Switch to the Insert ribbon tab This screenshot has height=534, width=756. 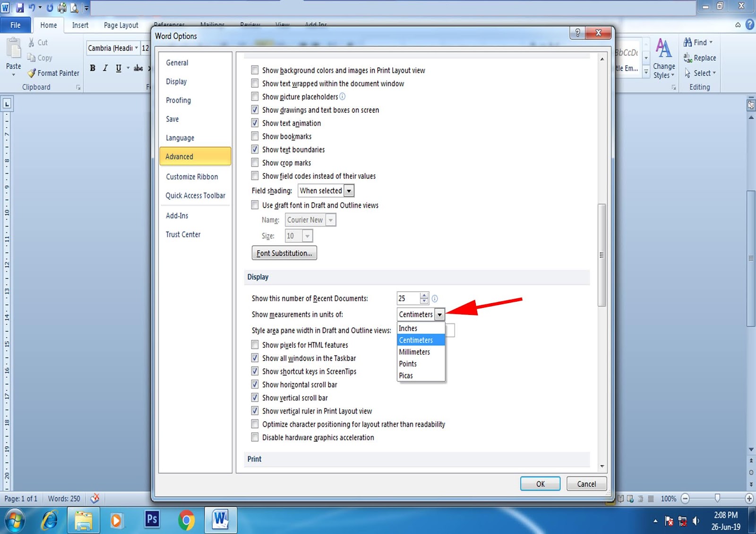click(x=80, y=25)
